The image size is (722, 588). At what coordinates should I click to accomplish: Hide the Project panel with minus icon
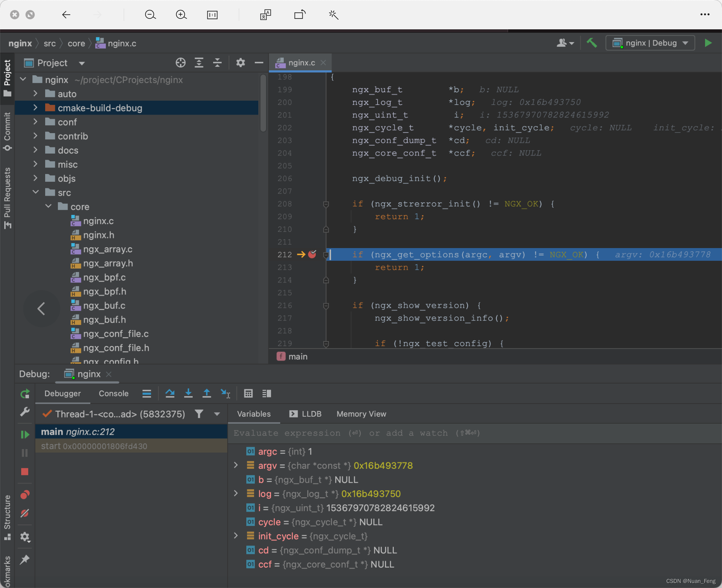[259, 63]
